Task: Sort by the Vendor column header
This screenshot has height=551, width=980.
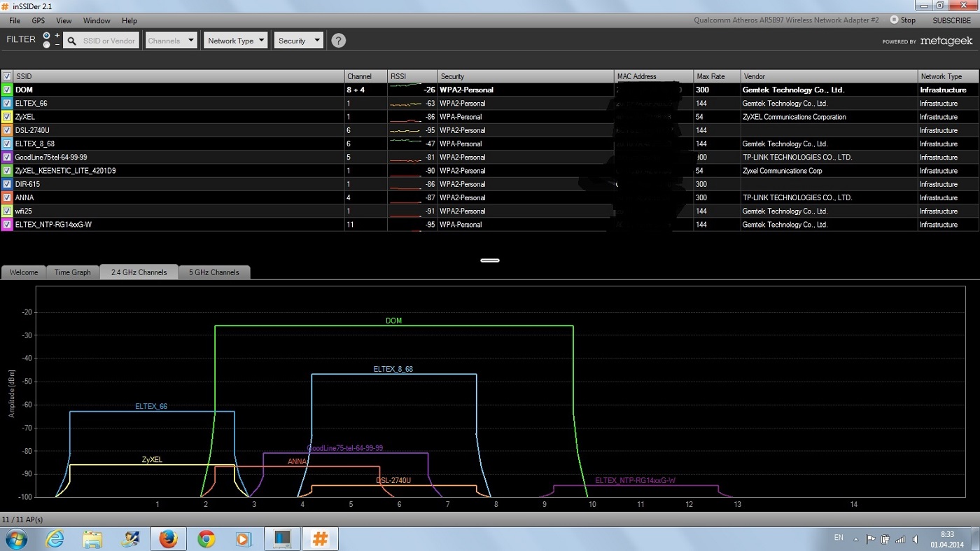Action: (x=829, y=76)
